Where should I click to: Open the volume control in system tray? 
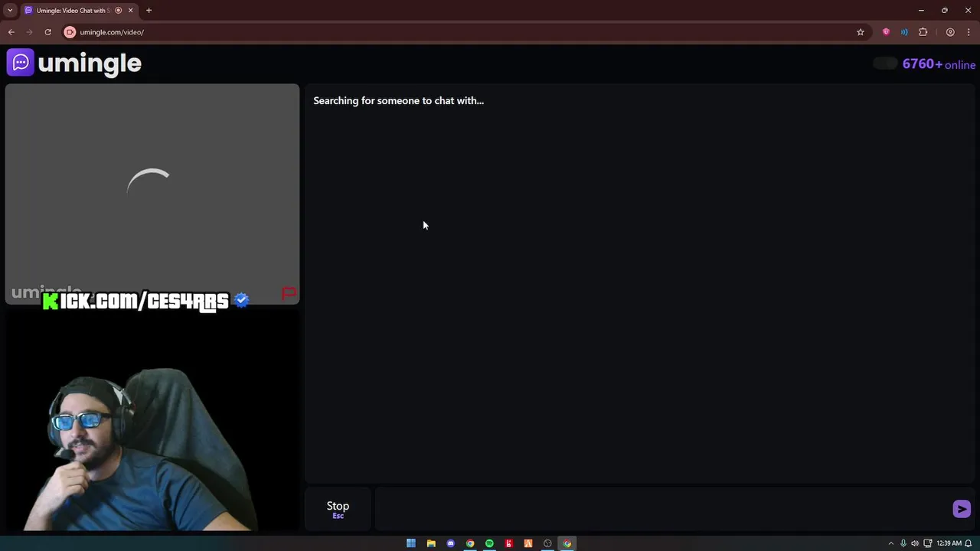pos(915,543)
